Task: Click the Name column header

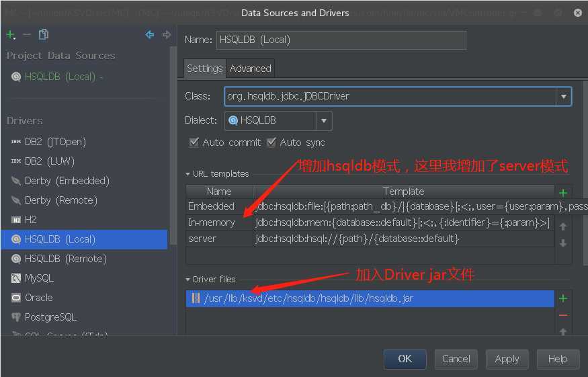Action: [x=219, y=192]
